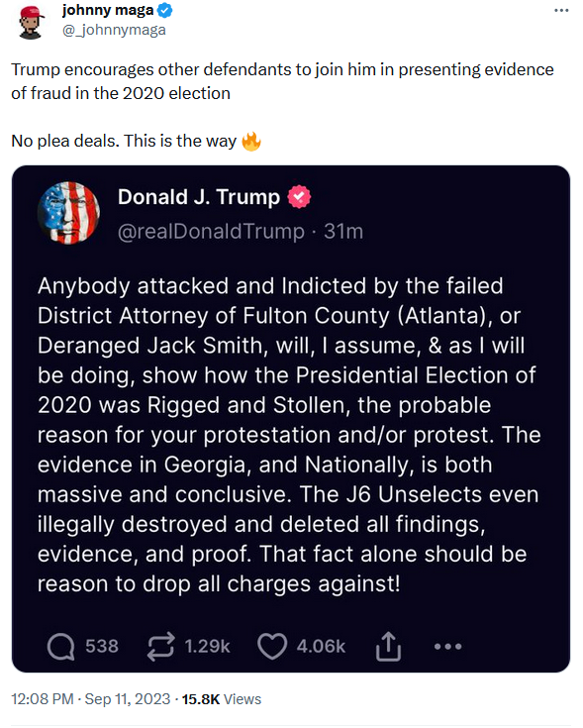Click the fire emoji in the tweet
Image resolution: width=583 pixels, height=728 pixels.
(x=251, y=141)
